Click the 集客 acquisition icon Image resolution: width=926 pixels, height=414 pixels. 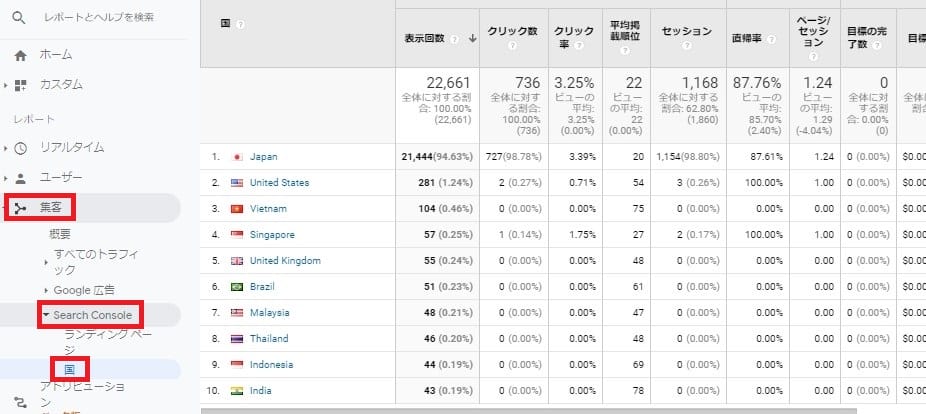click(x=20, y=208)
